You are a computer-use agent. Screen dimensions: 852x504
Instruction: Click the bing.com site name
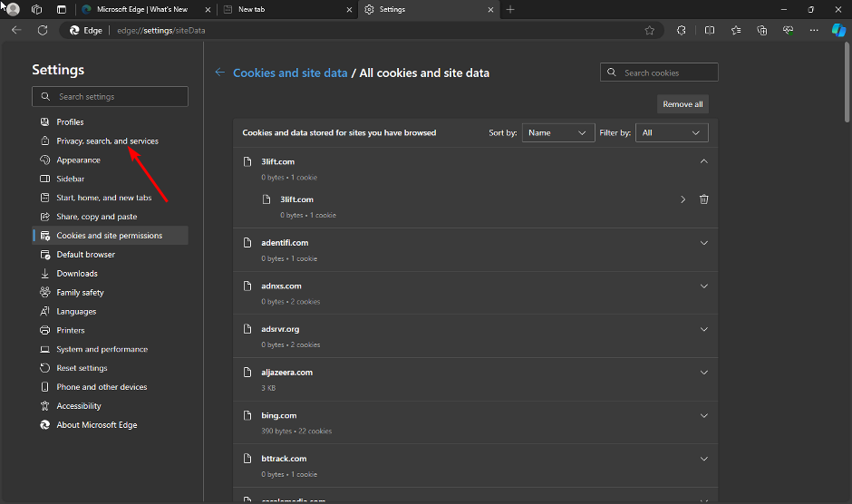279,415
